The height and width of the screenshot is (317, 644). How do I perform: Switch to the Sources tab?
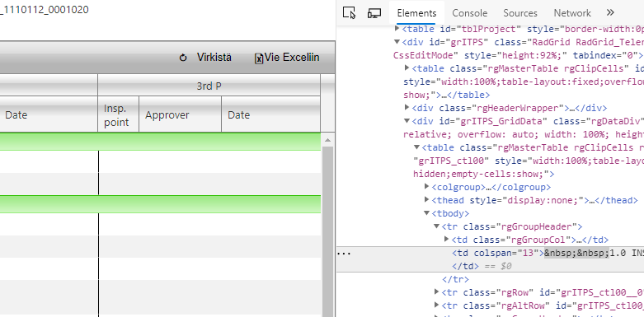click(520, 12)
